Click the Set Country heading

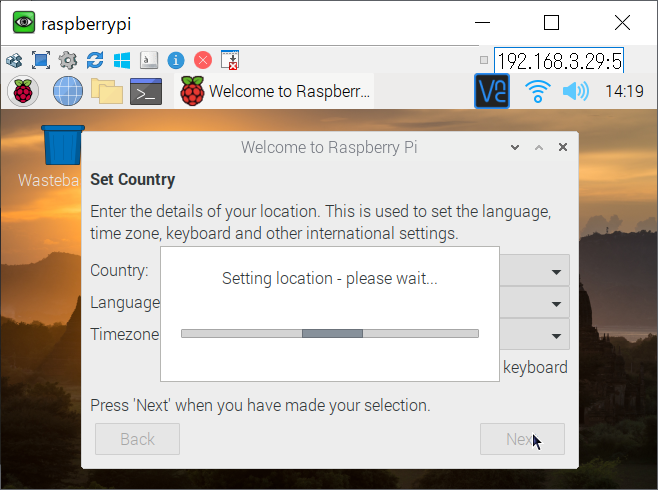pos(133,180)
